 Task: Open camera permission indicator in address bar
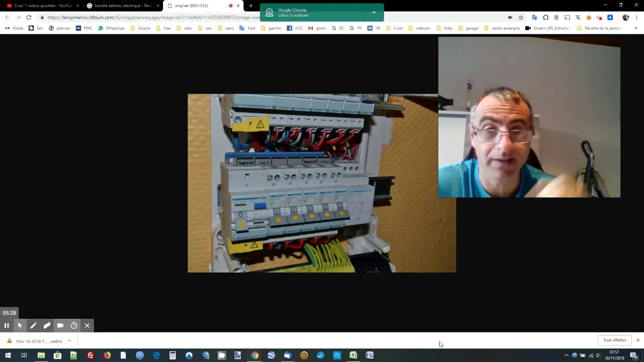pos(510,17)
